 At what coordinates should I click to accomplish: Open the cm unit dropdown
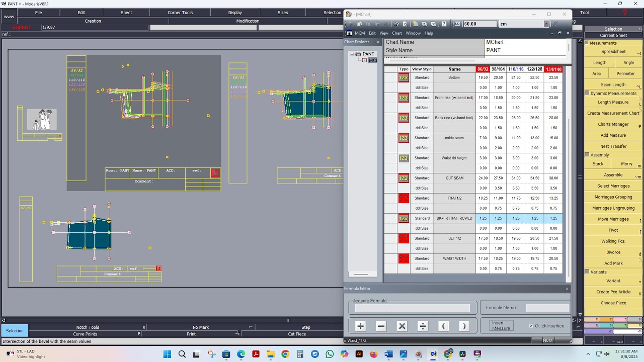546,24
